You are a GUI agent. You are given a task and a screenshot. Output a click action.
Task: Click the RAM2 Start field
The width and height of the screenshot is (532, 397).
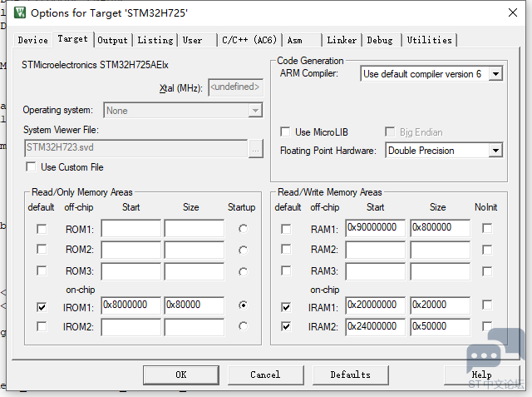375,250
